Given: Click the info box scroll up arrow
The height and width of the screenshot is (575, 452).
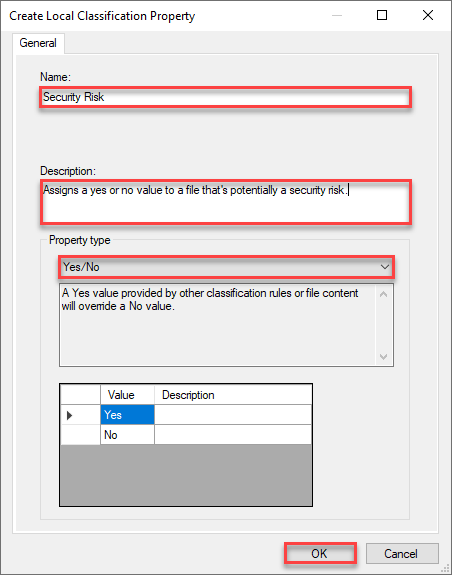Looking at the screenshot, I should tap(384, 294).
